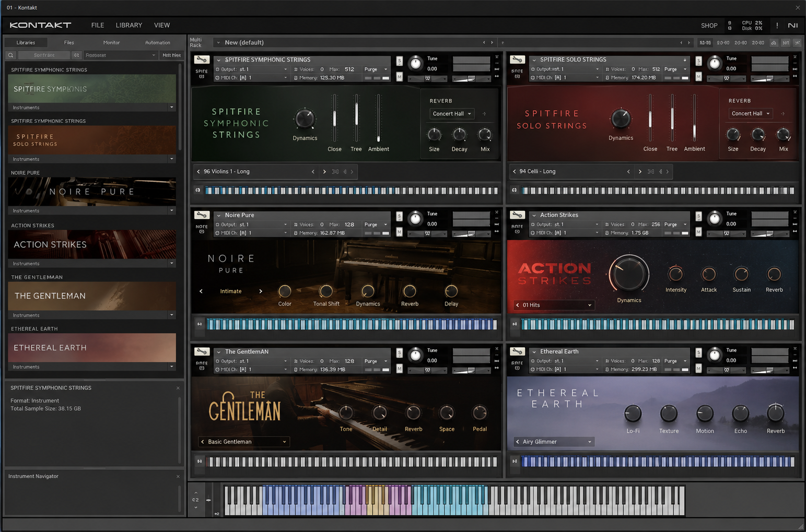
Task: Go to previous articulation before 96 Violins 1 - Long
Action: tap(198, 171)
